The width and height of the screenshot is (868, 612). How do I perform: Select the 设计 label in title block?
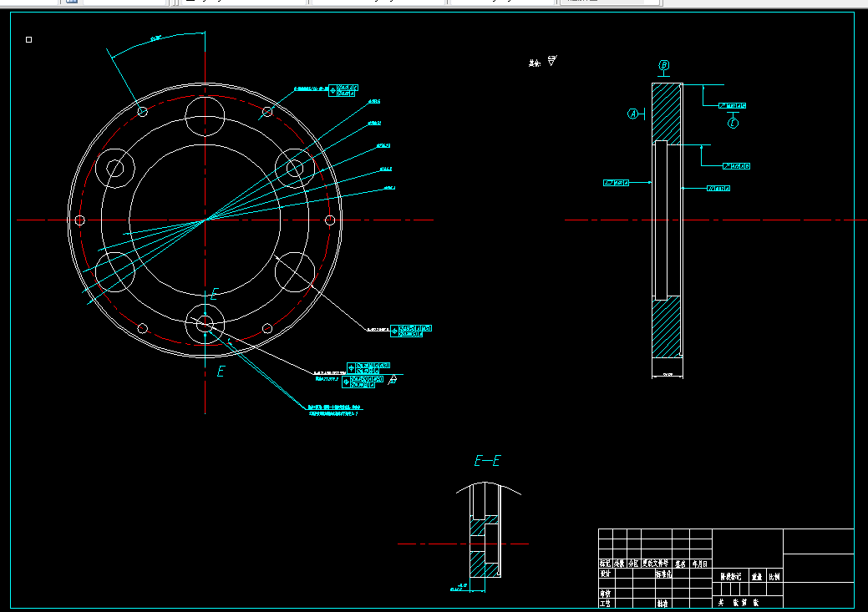point(605,574)
